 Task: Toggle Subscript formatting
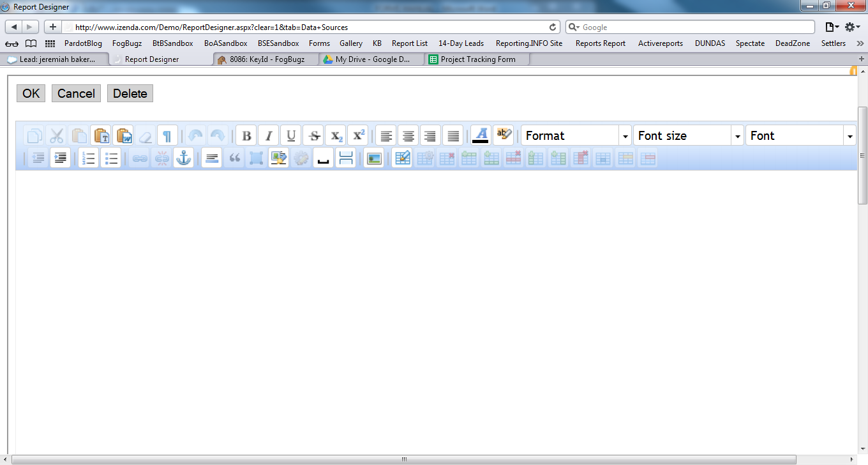coord(336,135)
